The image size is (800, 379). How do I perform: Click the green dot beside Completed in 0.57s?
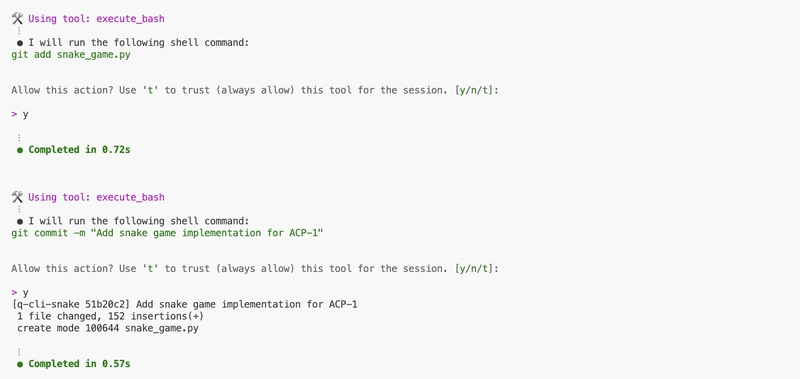click(20, 364)
